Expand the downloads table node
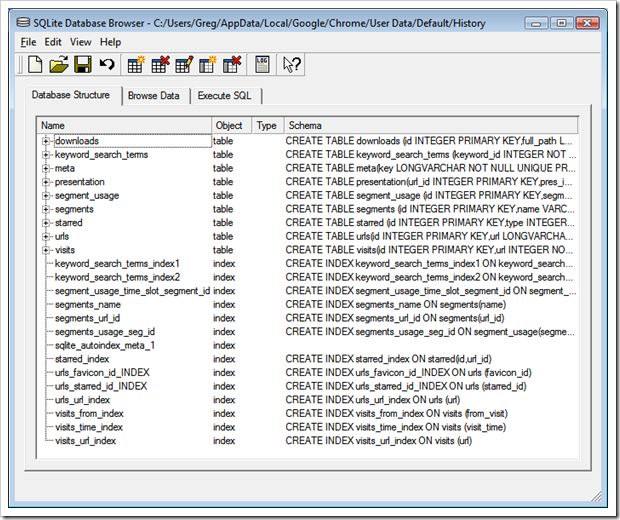The width and height of the screenshot is (620, 520). tap(46, 142)
